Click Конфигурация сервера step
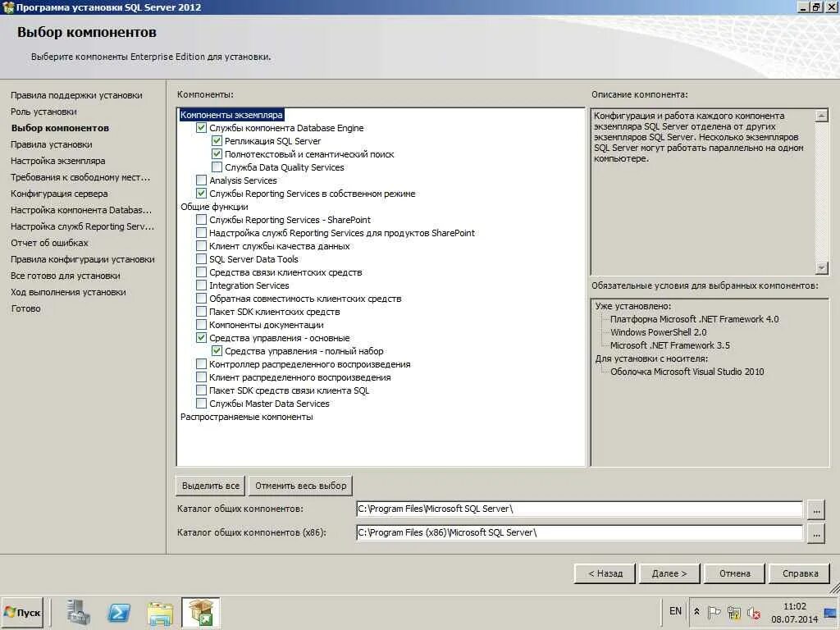 (59, 194)
